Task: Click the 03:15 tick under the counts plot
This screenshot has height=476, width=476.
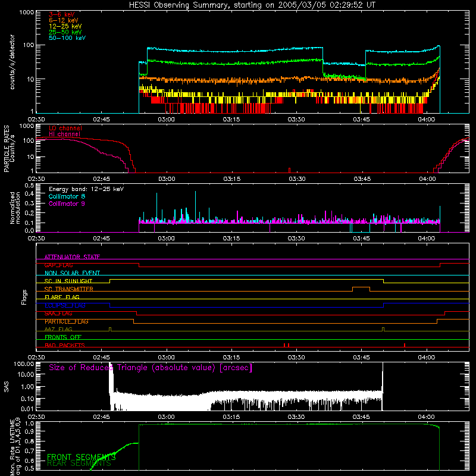Action: pos(231,120)
